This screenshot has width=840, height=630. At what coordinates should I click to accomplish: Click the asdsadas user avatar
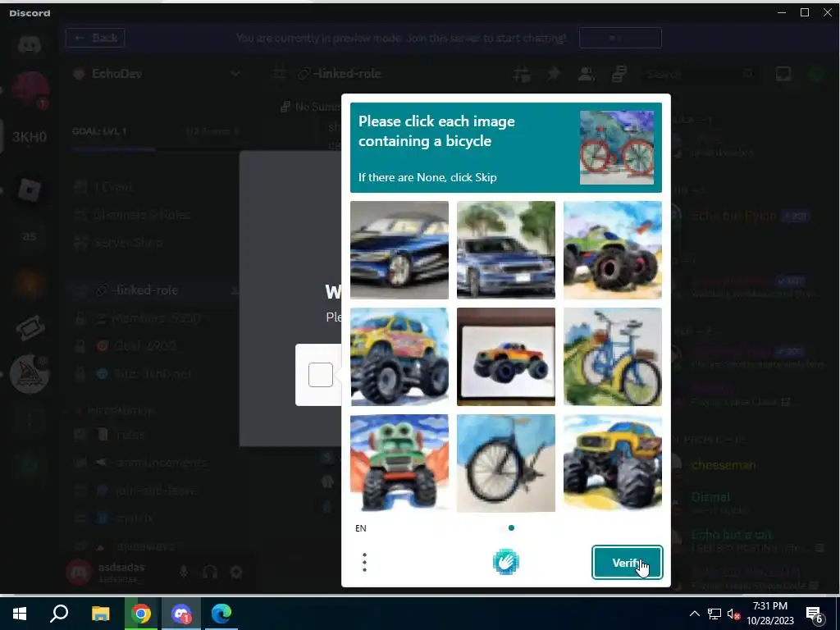click(x=79, y=572)
